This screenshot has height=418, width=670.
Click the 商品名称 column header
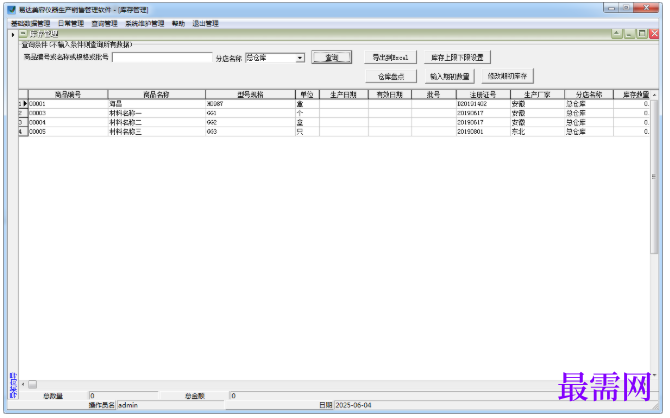pyautogui.click(x=156, y=94)
